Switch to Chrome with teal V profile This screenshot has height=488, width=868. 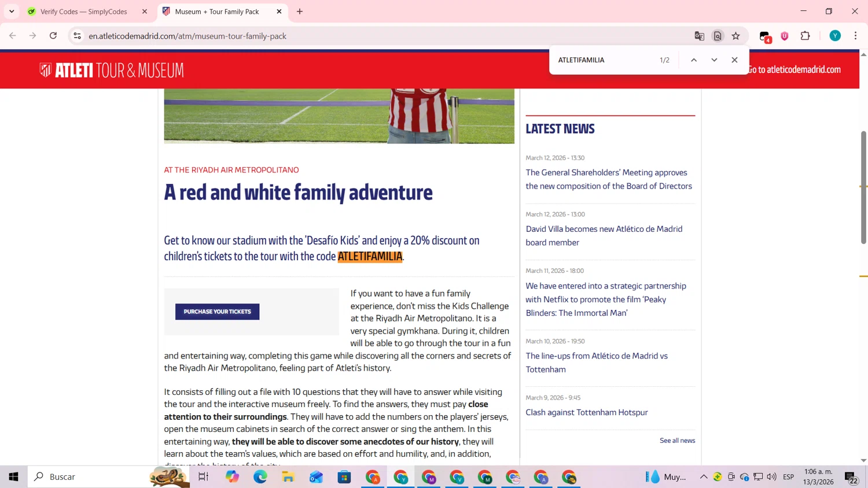[457, 477]
